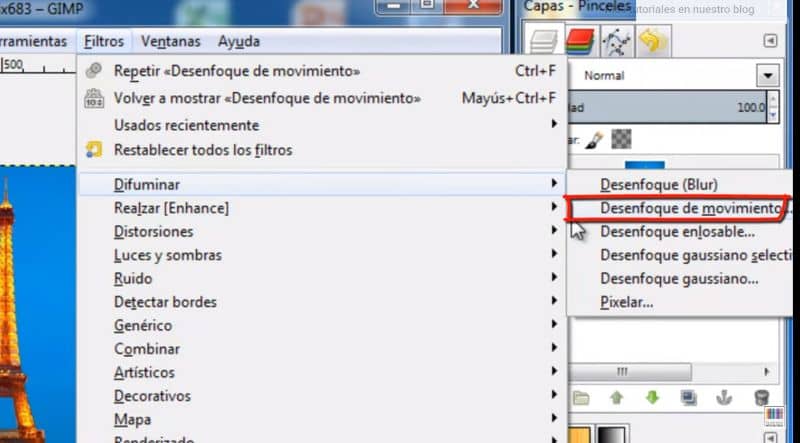Image resolution: width=800 pixels, height=443 pixels.
Task: Click the grayscale gradient swatch at bottom
Action: 611,435
